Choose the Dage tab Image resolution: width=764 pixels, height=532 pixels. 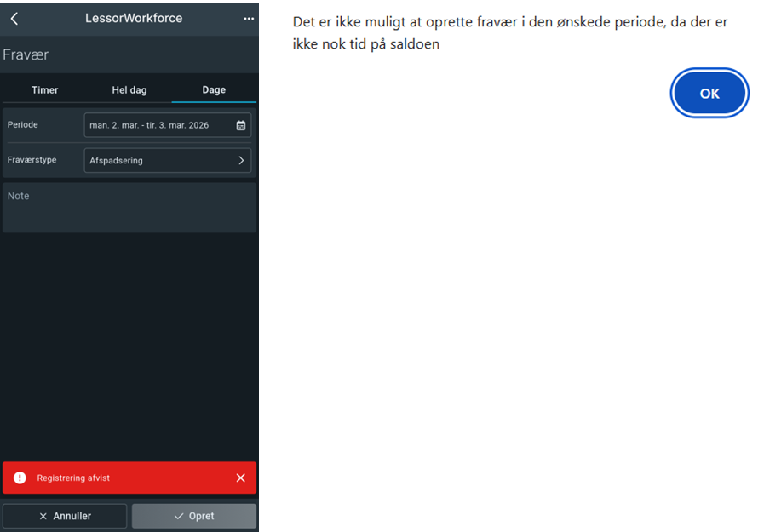pyautogui.click(x=214, y=90)
